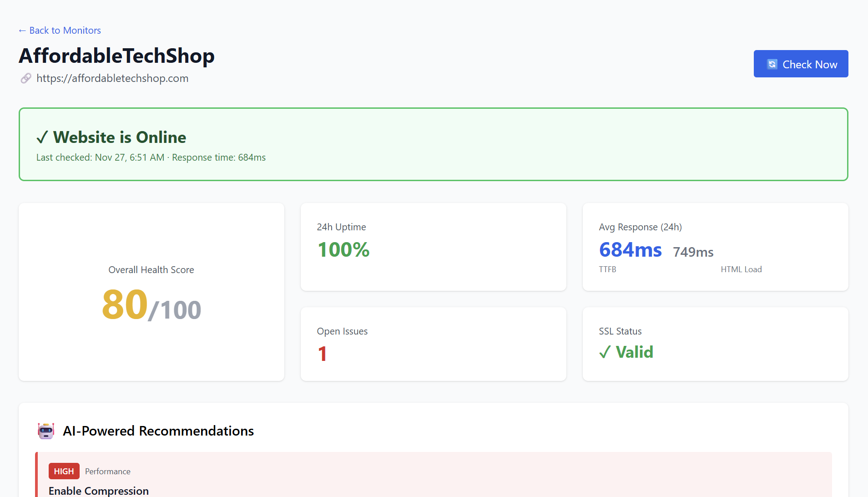Click the refresh icon in Check Now button
868x497 pixels.
(772, 64)
